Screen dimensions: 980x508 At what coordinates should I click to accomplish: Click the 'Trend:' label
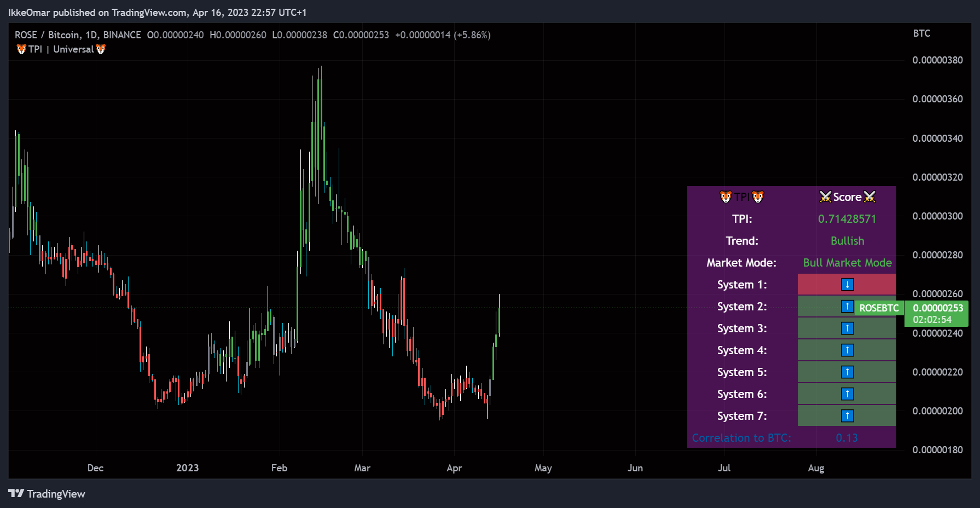(742, 241)
